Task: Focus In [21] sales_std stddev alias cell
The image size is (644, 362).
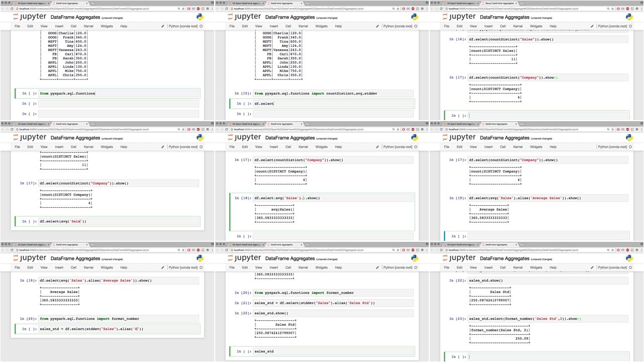Action: pyautogui.click(x=333, y=303)
